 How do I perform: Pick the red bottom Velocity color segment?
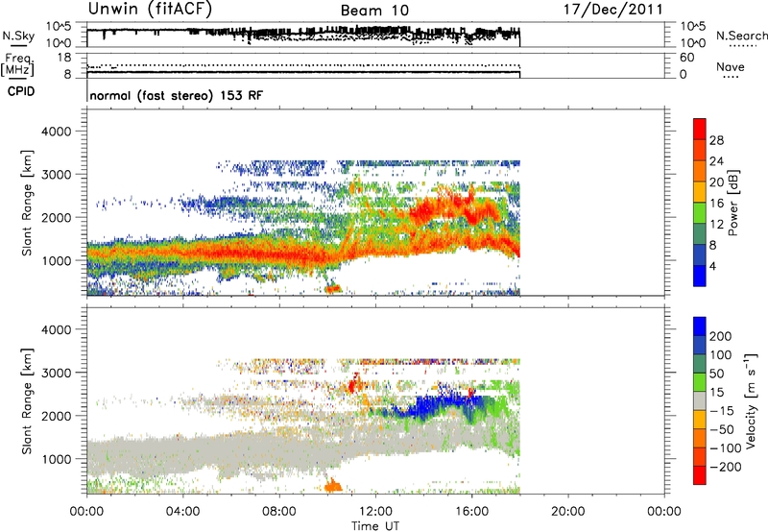(700, 475)
